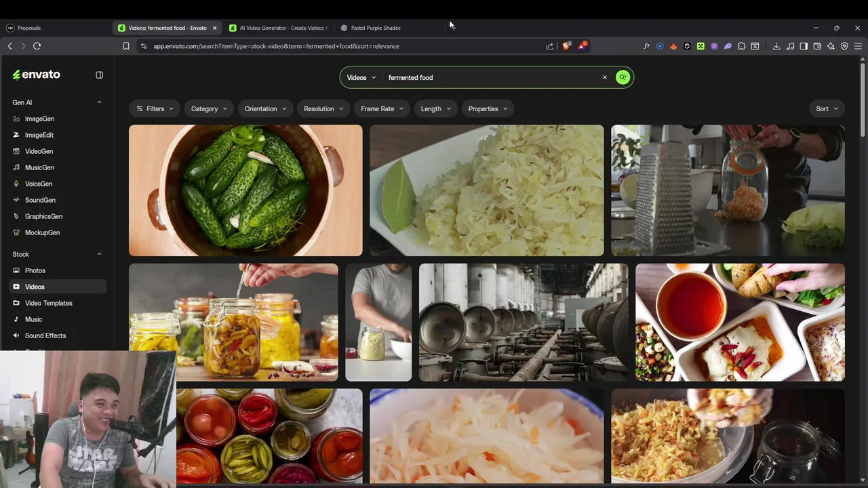Open Video Templates stock section
The image size is (868, 488).
48,303
